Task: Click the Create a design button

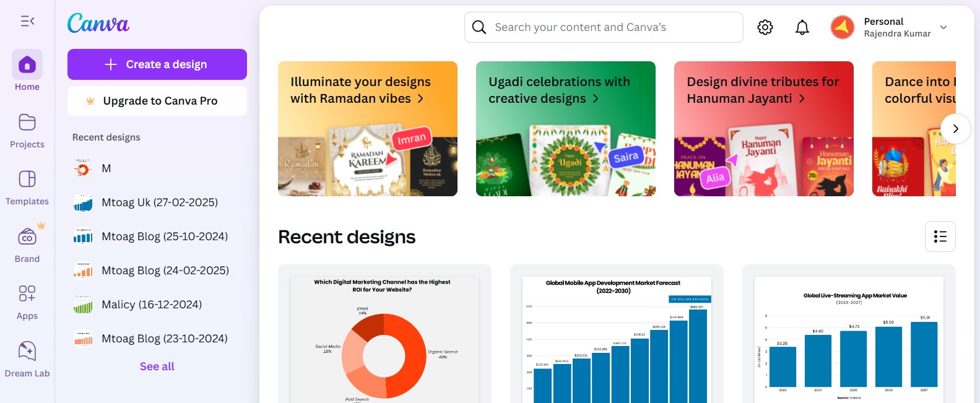Action: (157, 64)
